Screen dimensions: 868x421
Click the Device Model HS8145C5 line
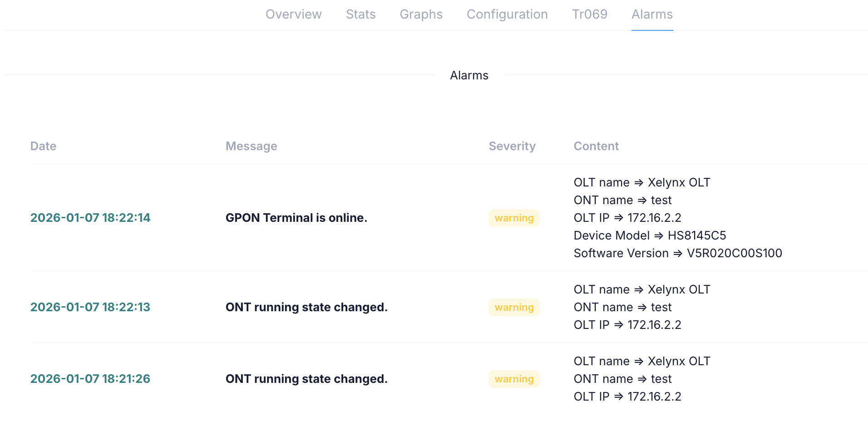coord(649,235)
